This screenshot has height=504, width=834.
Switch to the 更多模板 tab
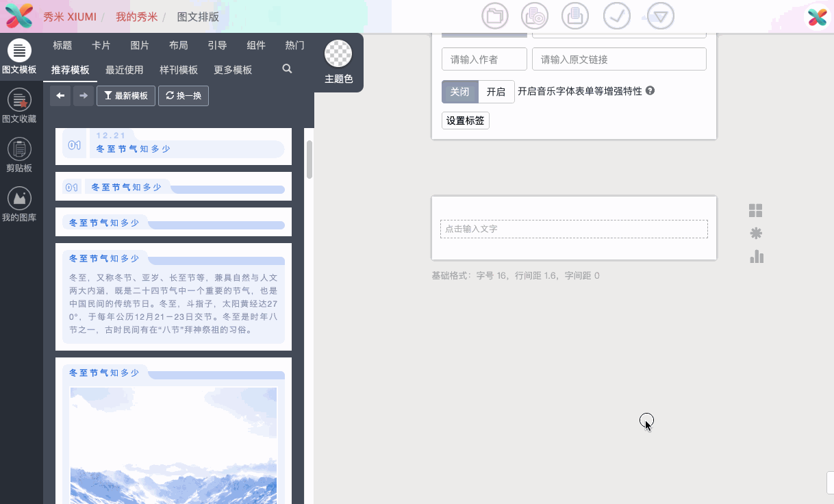tap(233, 70)
